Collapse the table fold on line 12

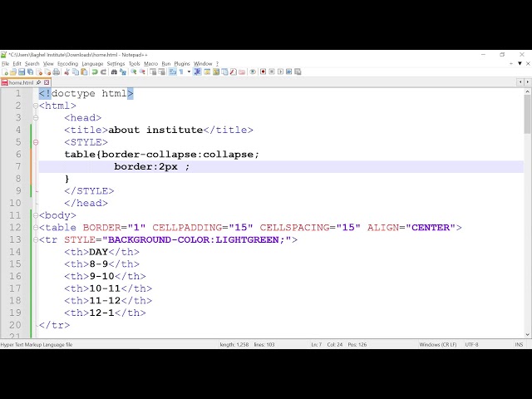(36, 228)
